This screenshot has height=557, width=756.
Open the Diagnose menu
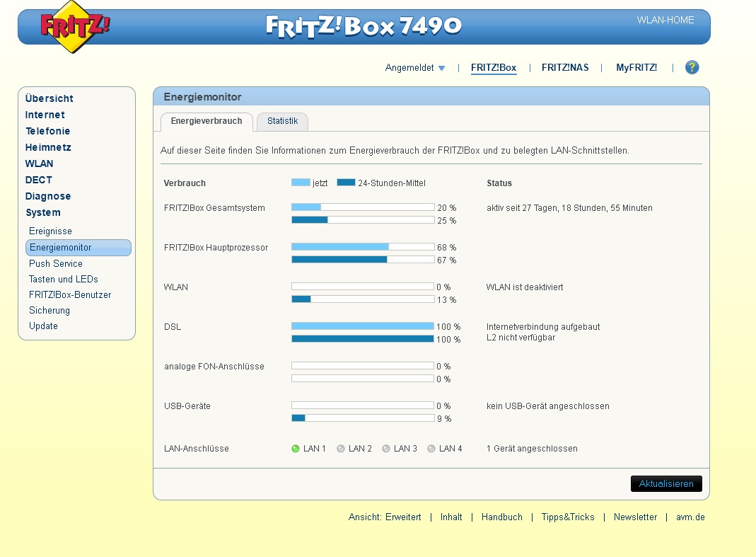point(47,196)
